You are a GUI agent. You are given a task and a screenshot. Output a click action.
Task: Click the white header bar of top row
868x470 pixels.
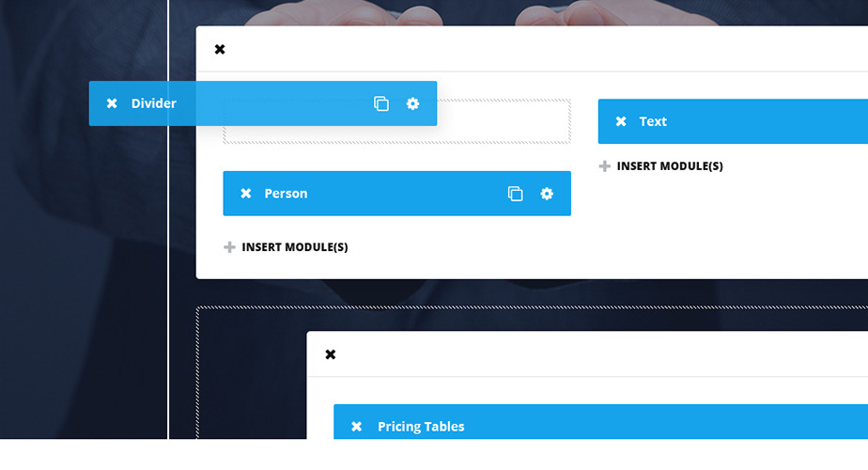[532, 49]
